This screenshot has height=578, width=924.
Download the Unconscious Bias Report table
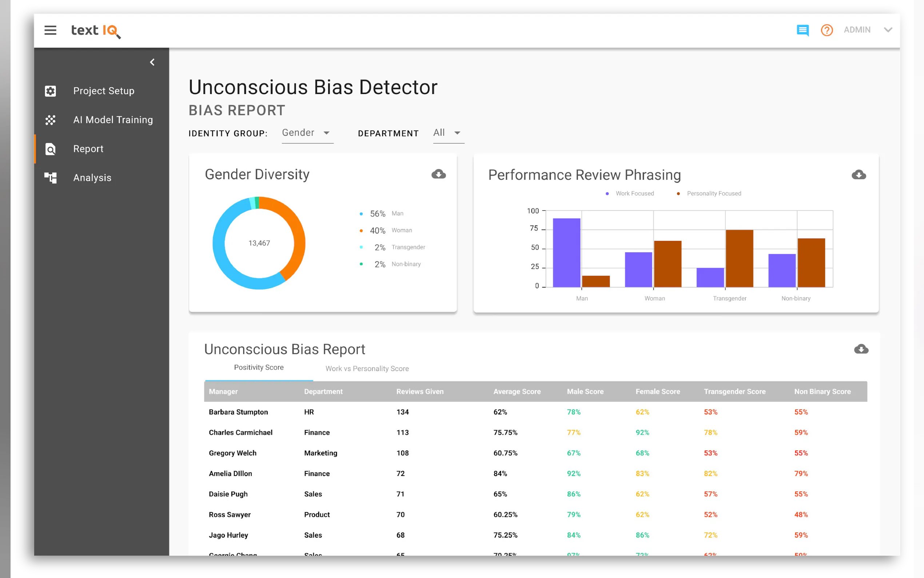pos(861,349)
